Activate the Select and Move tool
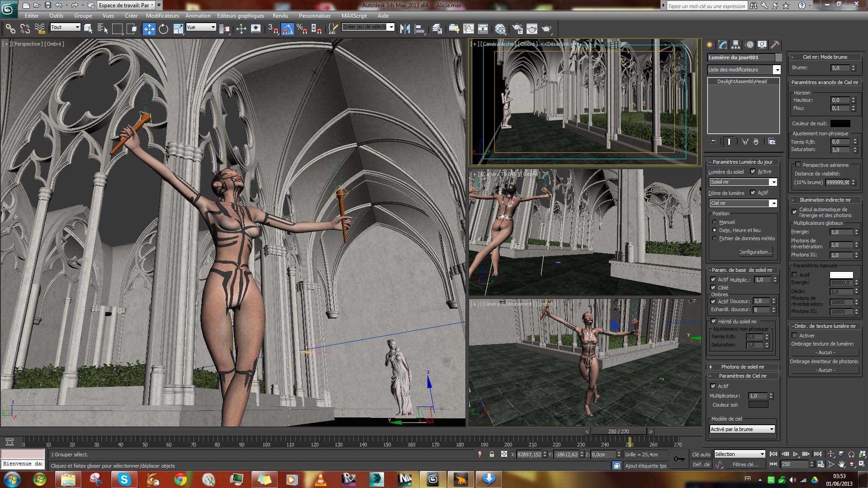This screenshot has height=488, width=868. tap(149, 29)
